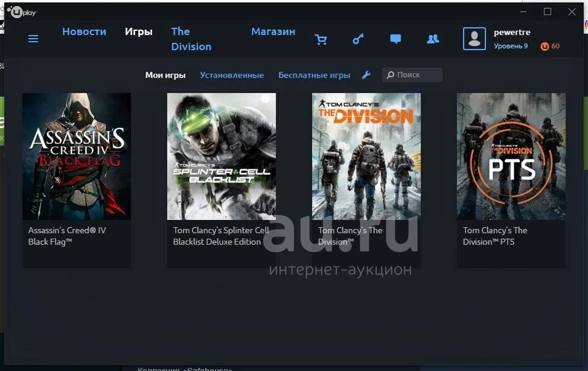Screen dimensions: 588x371
Task: Click the user avatar picture
Action: tap(475, 38)
